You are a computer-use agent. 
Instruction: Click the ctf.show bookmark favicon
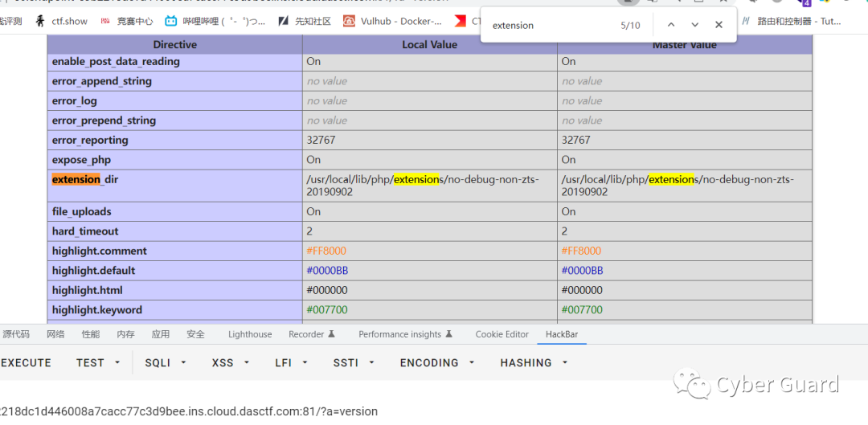pos(40,22)
